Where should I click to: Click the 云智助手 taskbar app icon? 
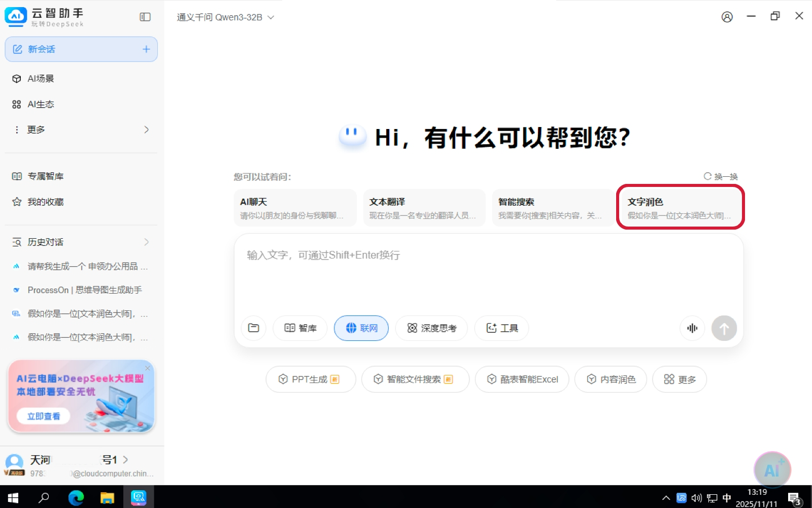[139, 498]
